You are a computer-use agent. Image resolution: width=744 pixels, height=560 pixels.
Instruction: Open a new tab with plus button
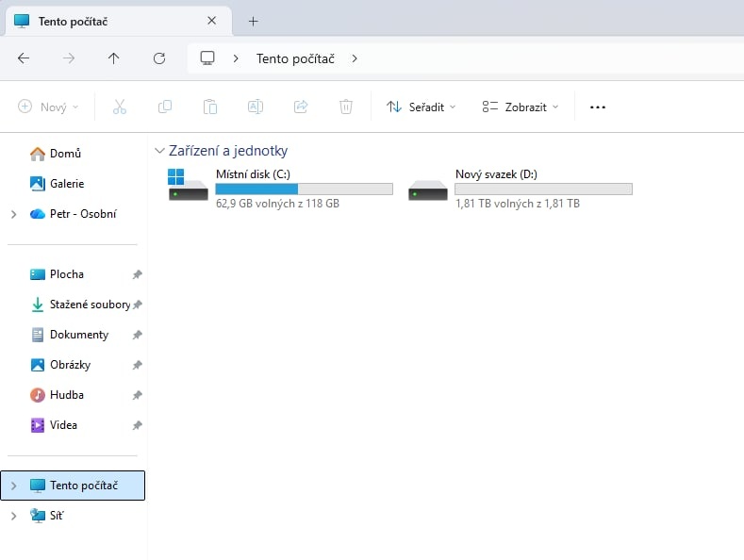click(x=253, y=21)
